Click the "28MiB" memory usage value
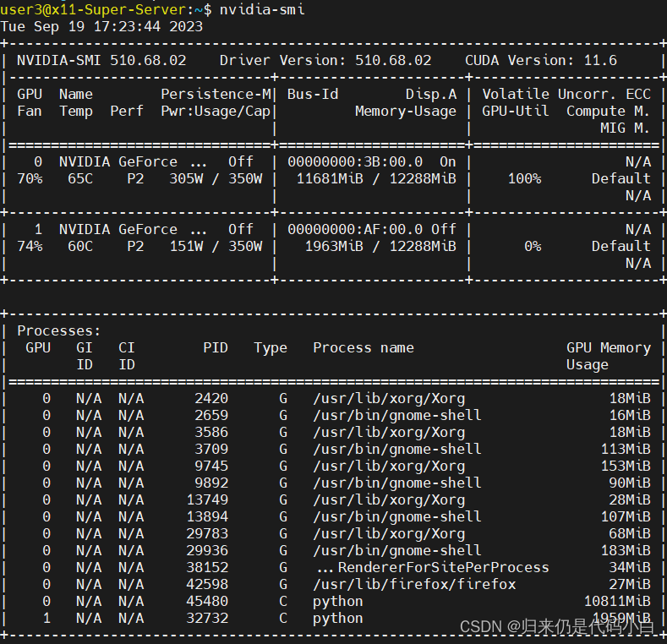The width and height of the screenshot is (667, 644). coord(630,499)
